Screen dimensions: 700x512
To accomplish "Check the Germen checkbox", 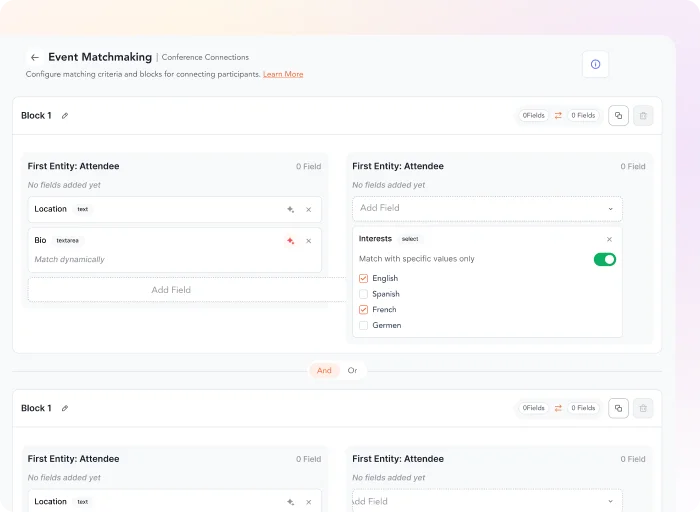I will (363, 325).
